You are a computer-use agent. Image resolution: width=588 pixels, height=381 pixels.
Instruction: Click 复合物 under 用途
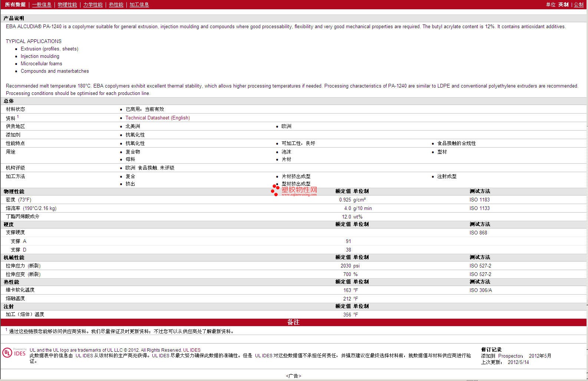pyautogui.click(x=133, y=152)
